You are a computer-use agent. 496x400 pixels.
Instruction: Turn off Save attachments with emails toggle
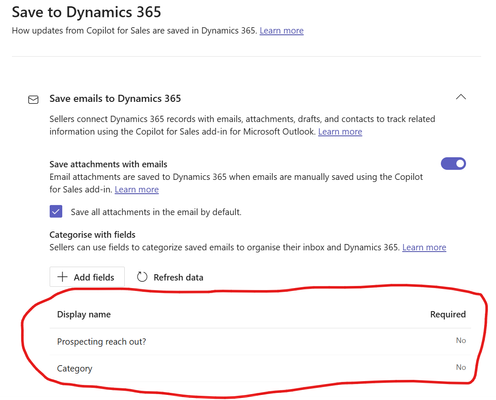(453, 164)
